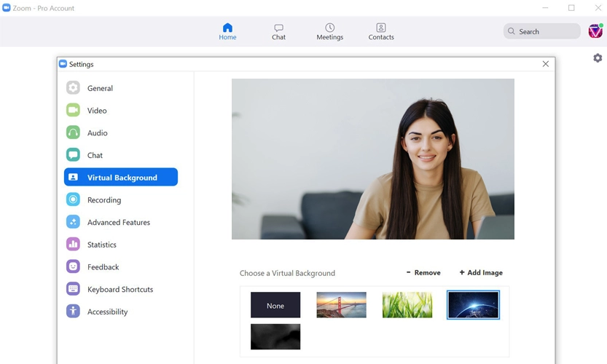
Task: Click the settings gear icon
Action: tap(598, 58)
